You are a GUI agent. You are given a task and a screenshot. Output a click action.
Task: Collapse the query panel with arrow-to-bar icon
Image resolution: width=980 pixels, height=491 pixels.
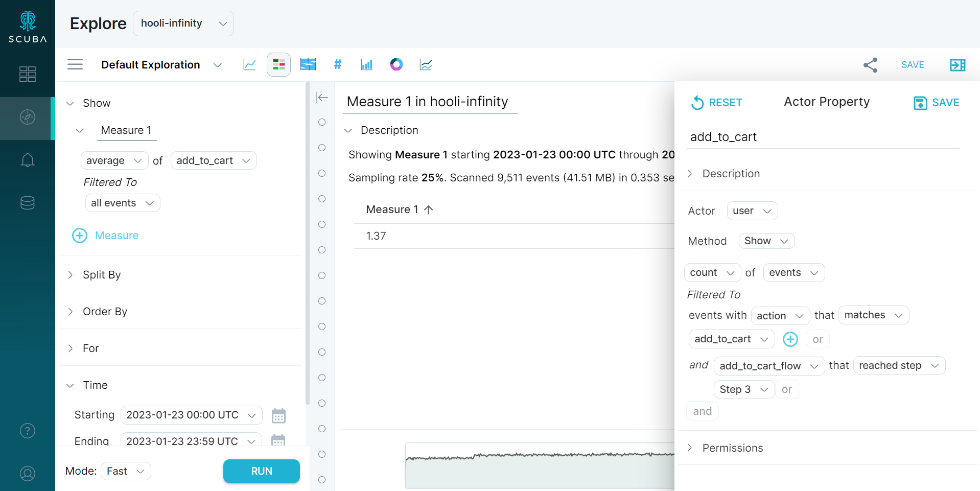coord(322,97)
